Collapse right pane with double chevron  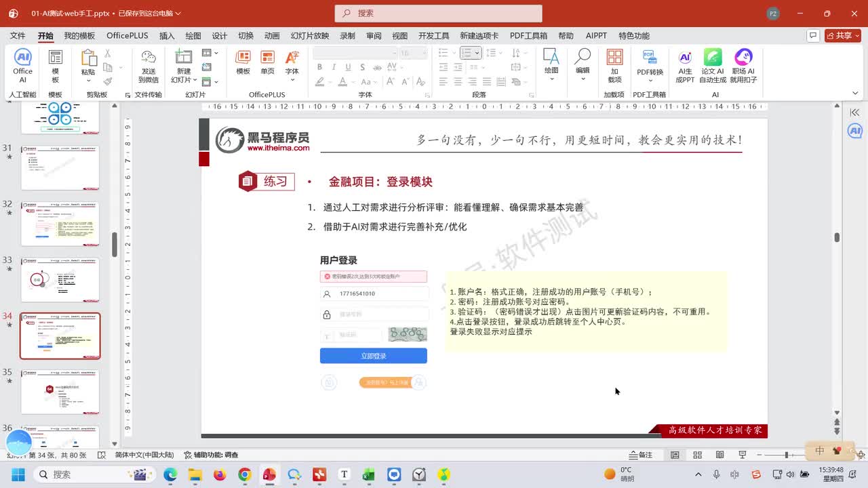point(854,113)
